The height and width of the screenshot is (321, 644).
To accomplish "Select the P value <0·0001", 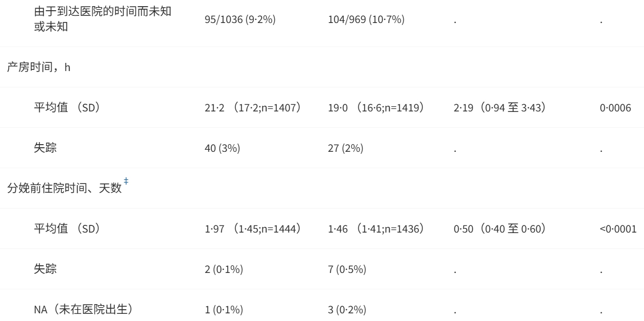I will click(618, 230).
